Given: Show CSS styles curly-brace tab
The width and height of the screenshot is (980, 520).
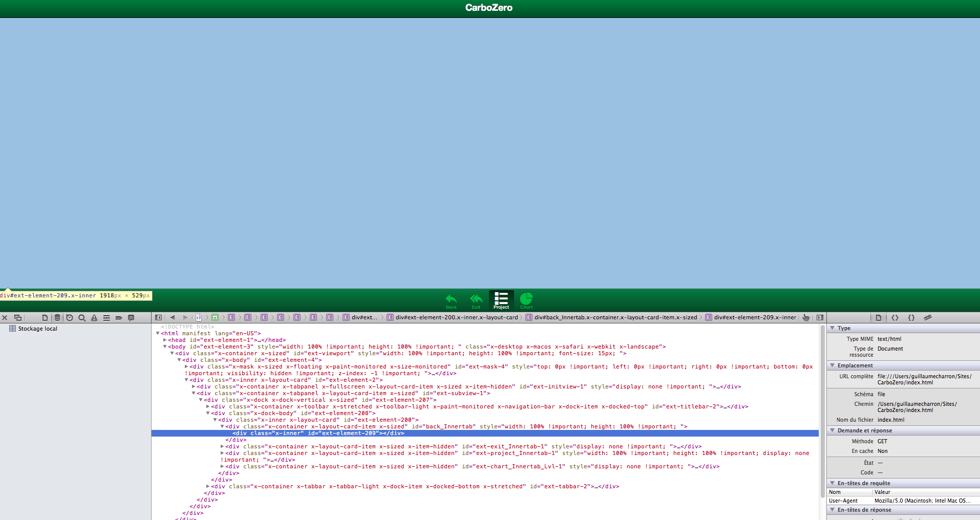Looking at the screenshot, I should point(911,318).
